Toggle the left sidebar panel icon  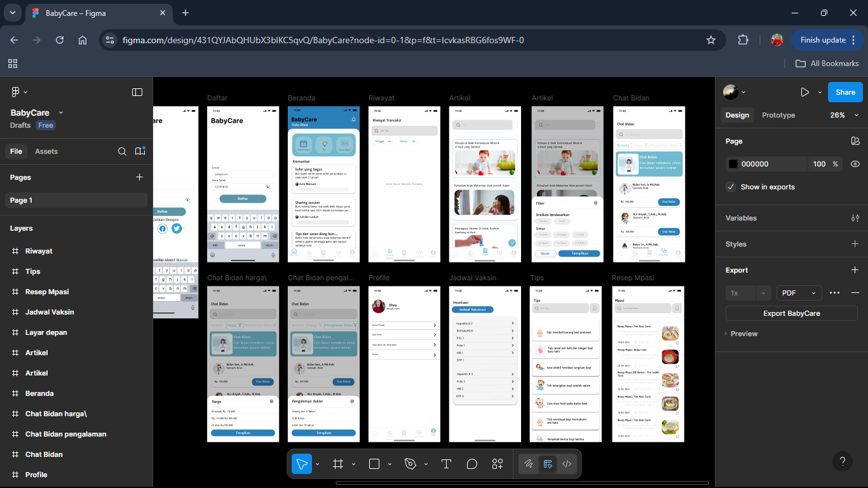(x=137, y=92)
